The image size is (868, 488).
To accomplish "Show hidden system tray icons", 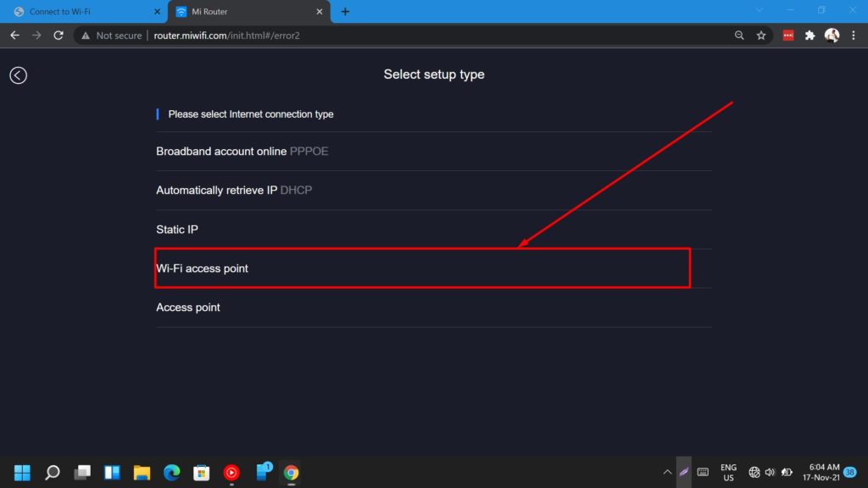I will [667, 472].
